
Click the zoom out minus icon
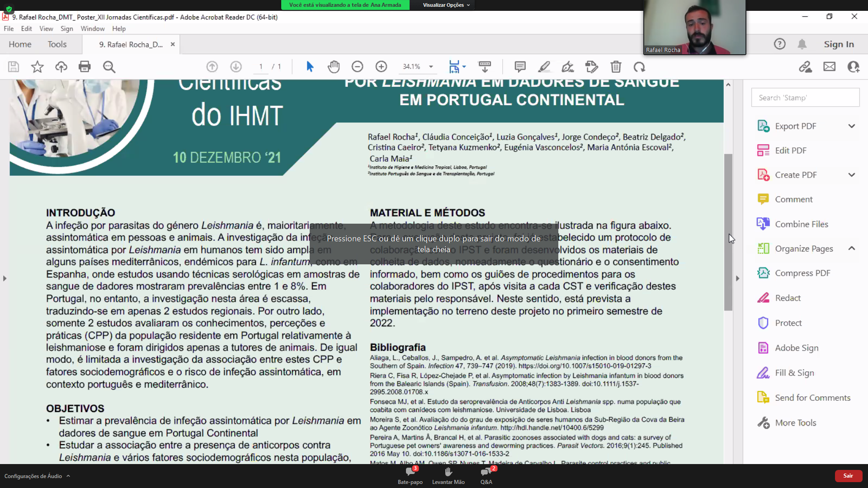tap(357, 67)
